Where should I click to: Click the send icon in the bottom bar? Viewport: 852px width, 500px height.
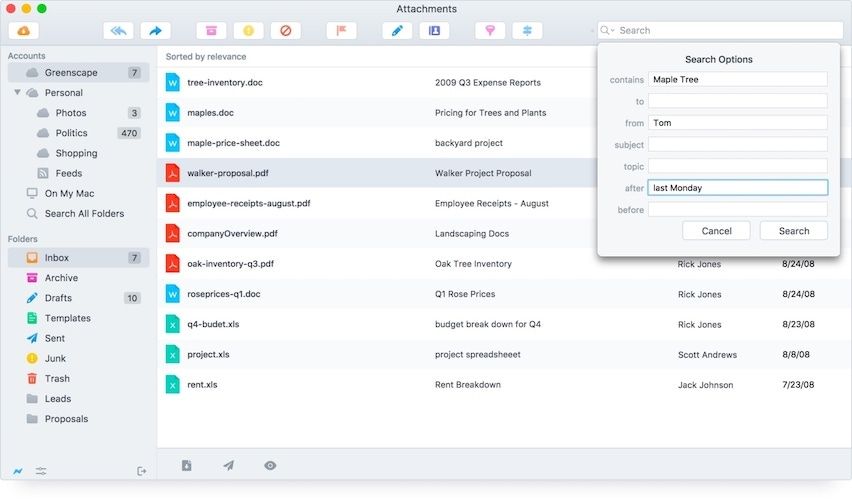[229, 465]
